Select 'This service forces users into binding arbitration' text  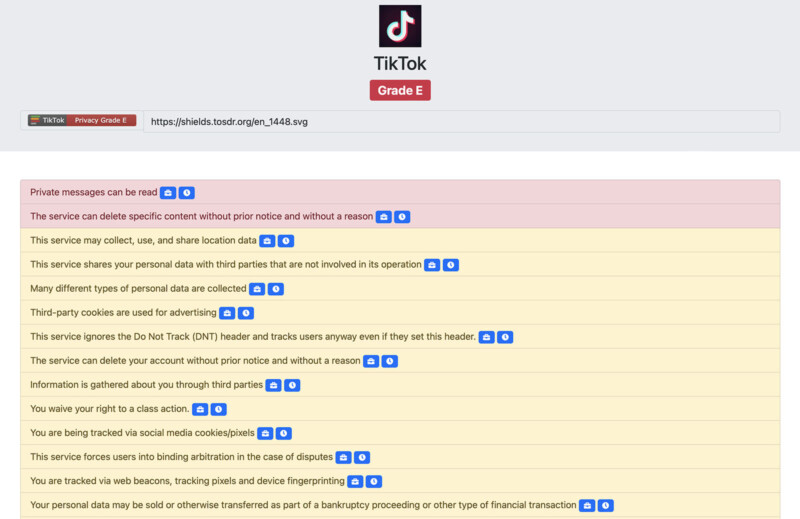click(182, 457)
